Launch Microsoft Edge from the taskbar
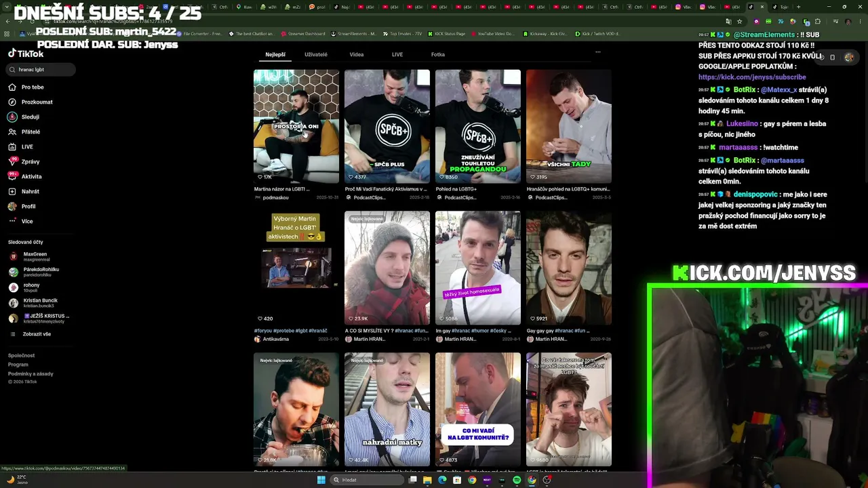Screen dimensions: 868x488 pos(442,480)
